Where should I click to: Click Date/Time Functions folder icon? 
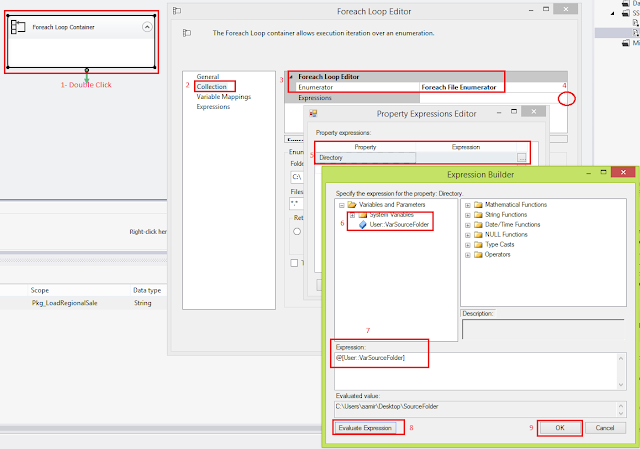[x=478, y=224]
